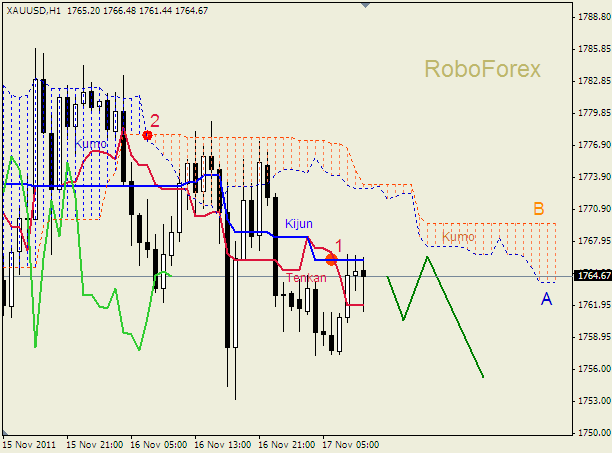Select the blue Kumo label on left cloud
The image size is (612, 453).
(x=91, y=144)
